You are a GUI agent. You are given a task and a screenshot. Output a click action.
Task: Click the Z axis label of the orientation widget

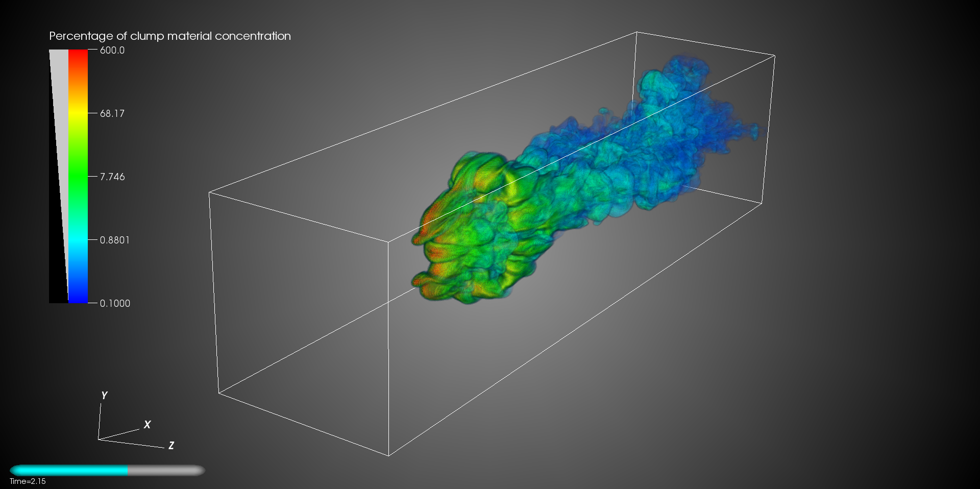point(171,446)
